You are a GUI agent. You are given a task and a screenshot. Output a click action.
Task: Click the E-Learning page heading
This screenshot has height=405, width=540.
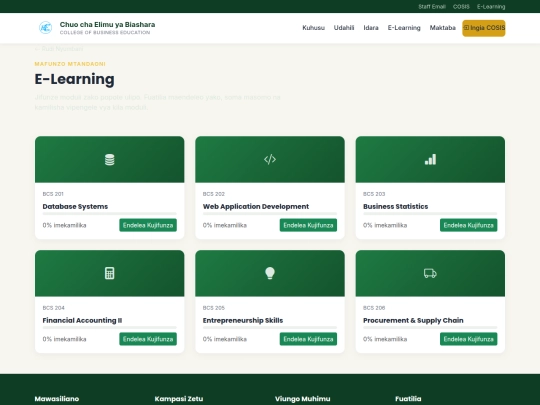point(74,79)
